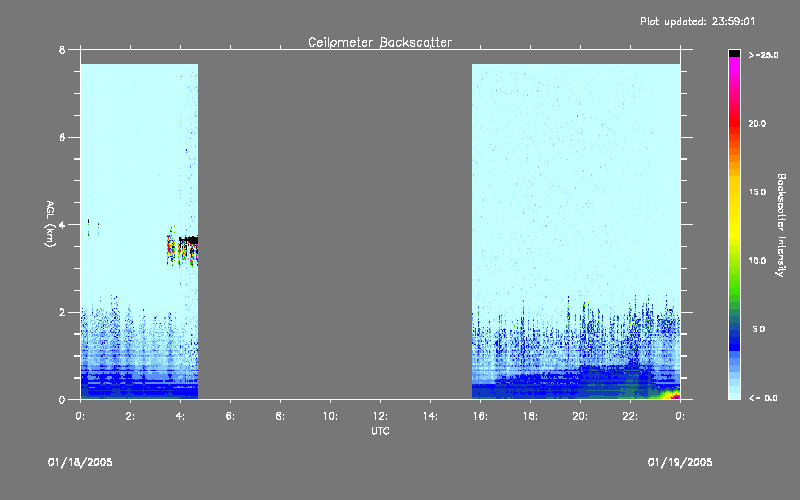The height and width of the screenshot is (500, 800).
Task: Click the "8" km altitude tick label
Action: point(62,50)
